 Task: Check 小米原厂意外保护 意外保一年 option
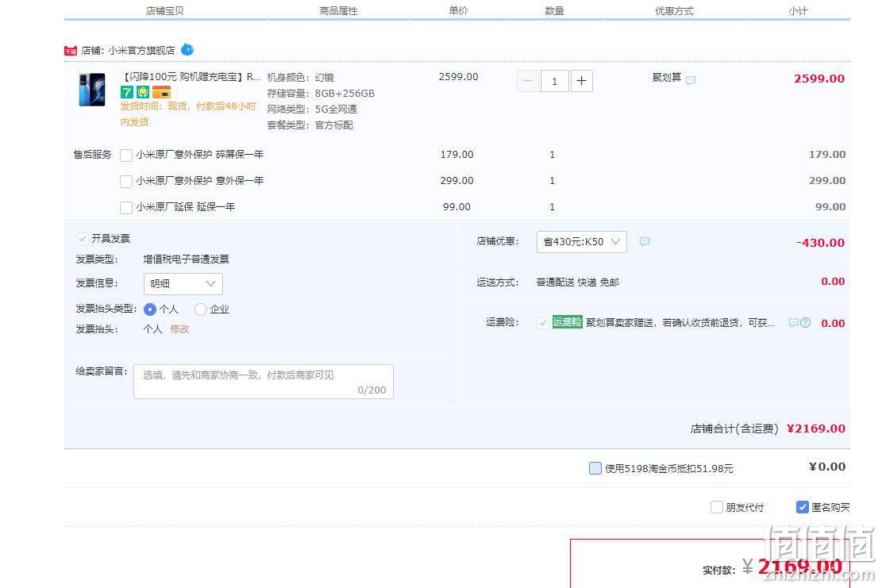pyautogui.click(x=126, y=182)
